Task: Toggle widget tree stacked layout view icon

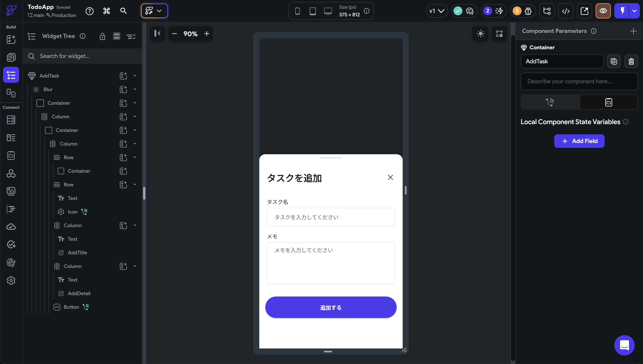Action: coord(117,37)
